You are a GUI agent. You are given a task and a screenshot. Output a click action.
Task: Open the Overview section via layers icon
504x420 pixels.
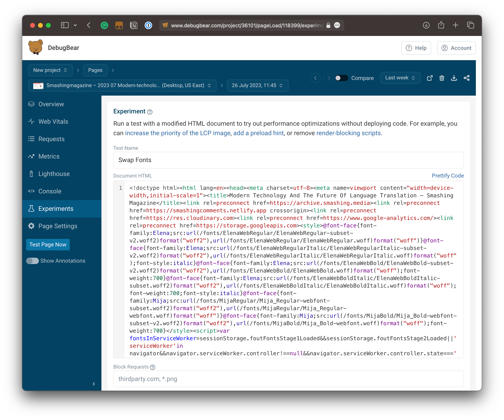pyautogui.click(x=32, y=104)
